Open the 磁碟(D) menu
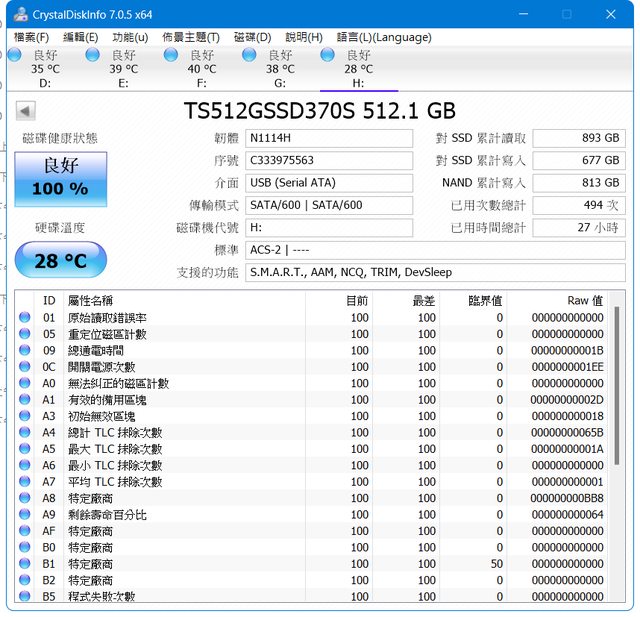640x617 pixels. coord(252,37)
